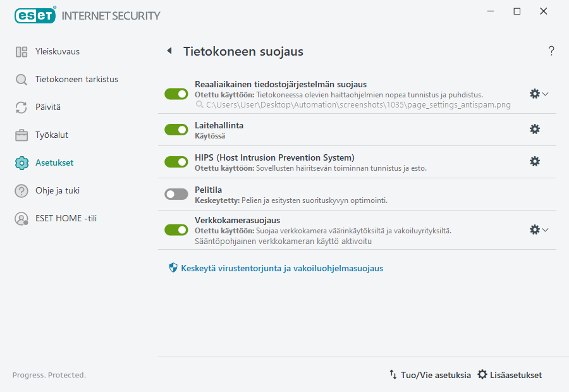569x392 pixels.
Task: Turn off Verkkokamerasuojaus
Action: point(176,230)
